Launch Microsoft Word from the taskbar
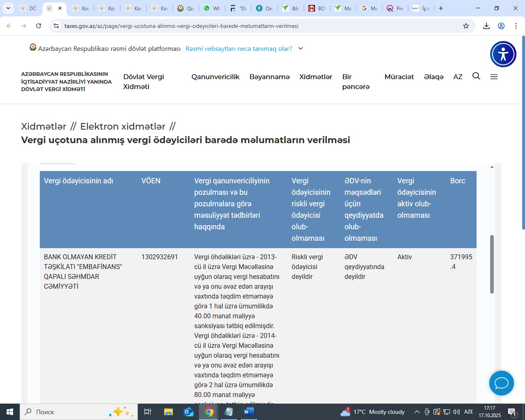 click(x=249, y=412)
